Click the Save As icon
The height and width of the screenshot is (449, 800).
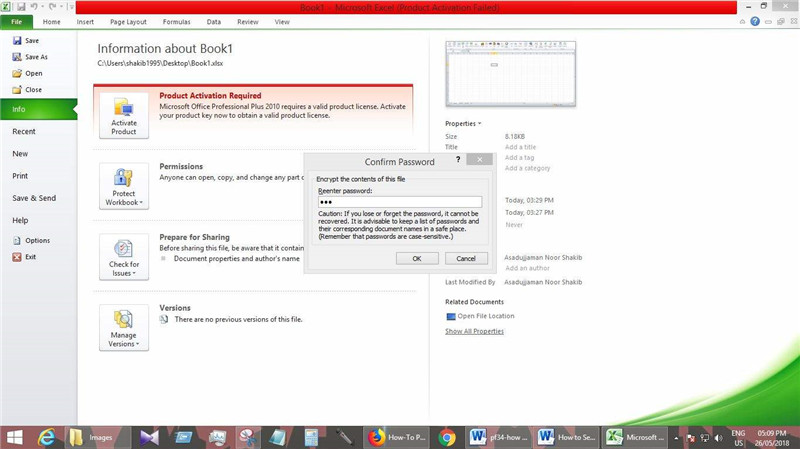coord(17,57)
